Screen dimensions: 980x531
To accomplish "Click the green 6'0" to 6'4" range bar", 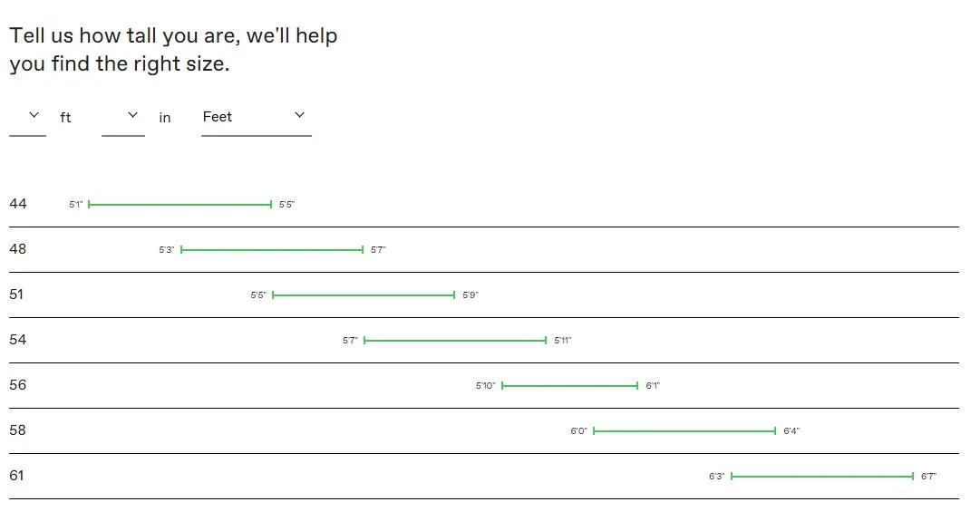I will pos(684,431).
